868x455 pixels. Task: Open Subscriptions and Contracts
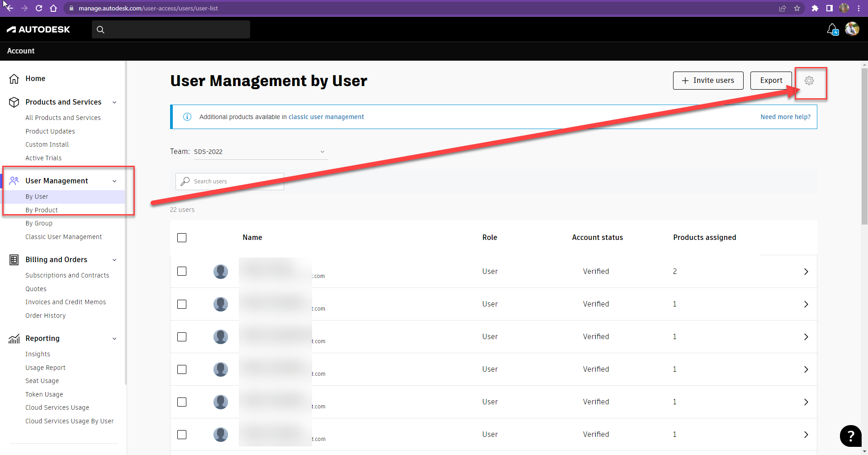(67, 275)
